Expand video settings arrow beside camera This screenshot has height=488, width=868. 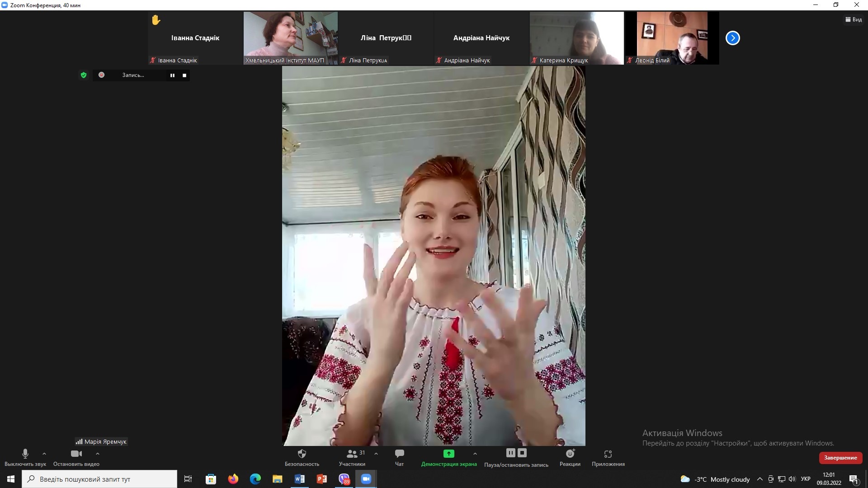pos(98,454)
